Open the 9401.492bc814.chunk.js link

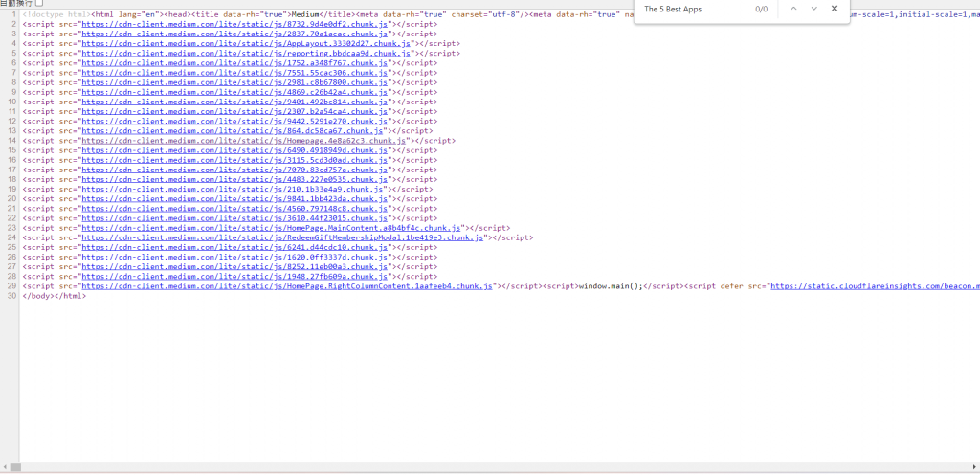235,102
